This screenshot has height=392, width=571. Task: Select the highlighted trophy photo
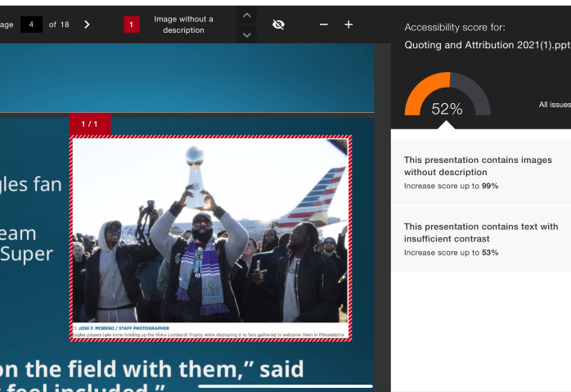pos(210,230)
